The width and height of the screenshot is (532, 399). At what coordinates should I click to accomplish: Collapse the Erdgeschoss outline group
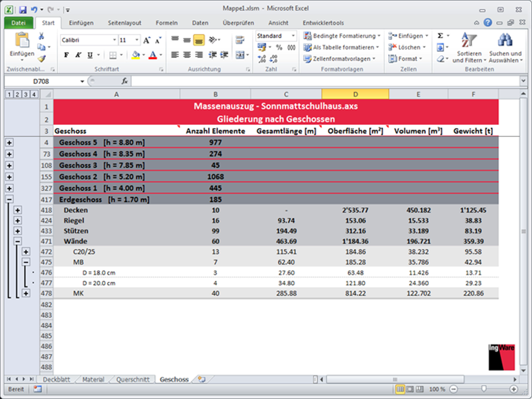[9, 199]
